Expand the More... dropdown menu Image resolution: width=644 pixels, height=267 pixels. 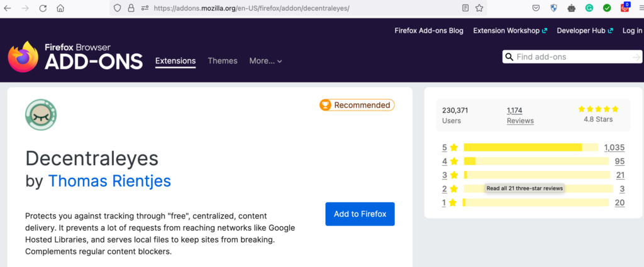pos(266,61)
